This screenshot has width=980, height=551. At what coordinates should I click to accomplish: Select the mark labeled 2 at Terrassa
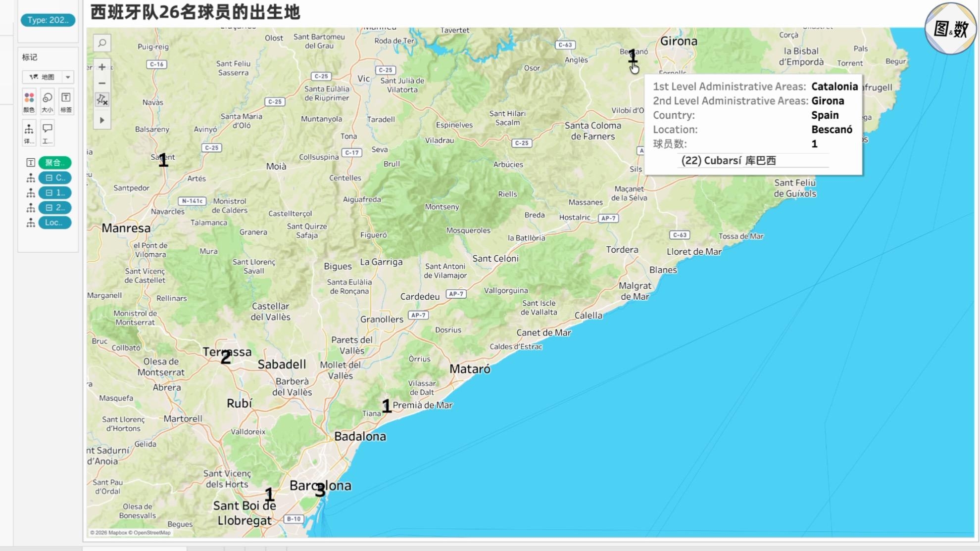pos(226,357)
